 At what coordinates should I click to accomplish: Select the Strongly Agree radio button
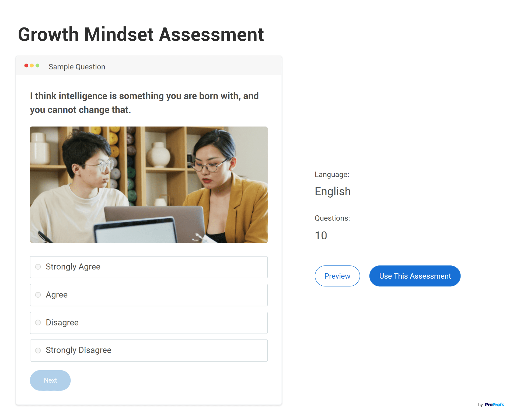pyautogui.click(x=38, y=267)
